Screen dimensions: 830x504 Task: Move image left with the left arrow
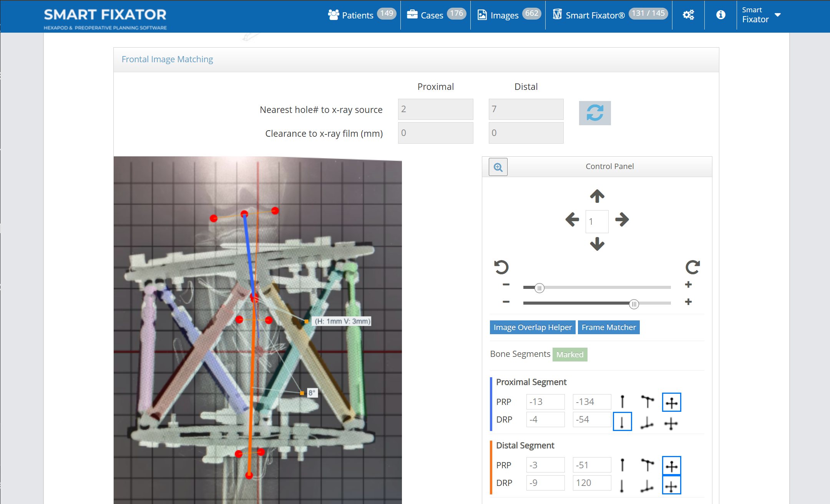(x=572, y=220)
